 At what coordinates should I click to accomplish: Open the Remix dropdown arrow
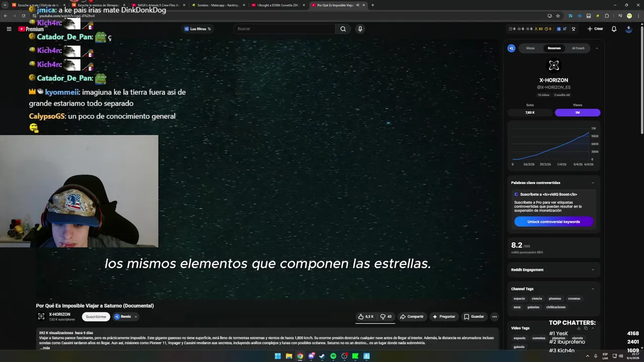(x=136, y=317)
